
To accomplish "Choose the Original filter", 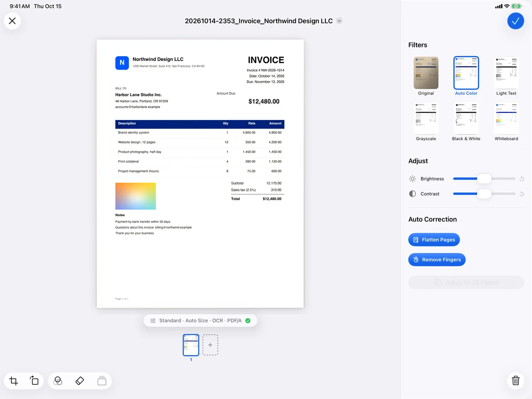I will click(426, 76).
